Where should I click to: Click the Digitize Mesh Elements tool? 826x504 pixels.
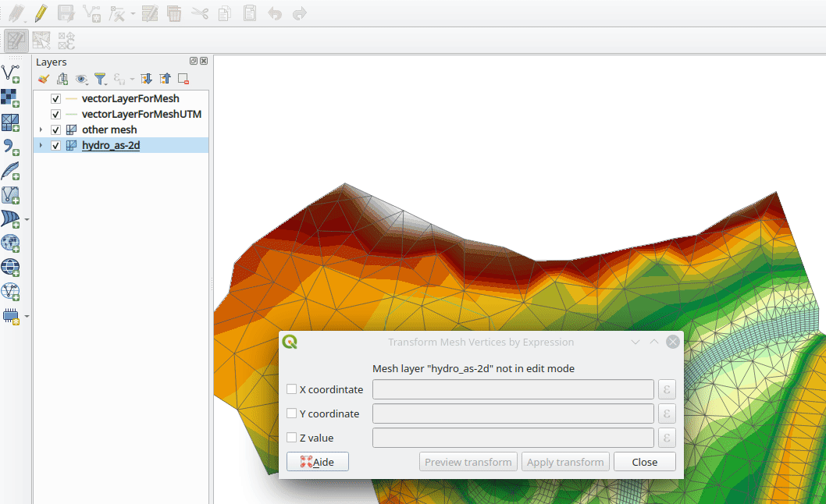16,41
